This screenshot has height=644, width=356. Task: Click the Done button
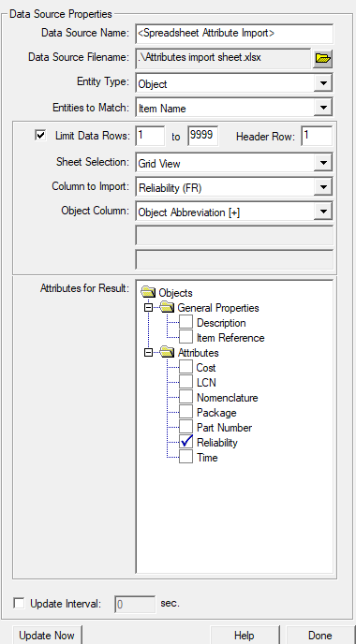(x=319, y=635)
